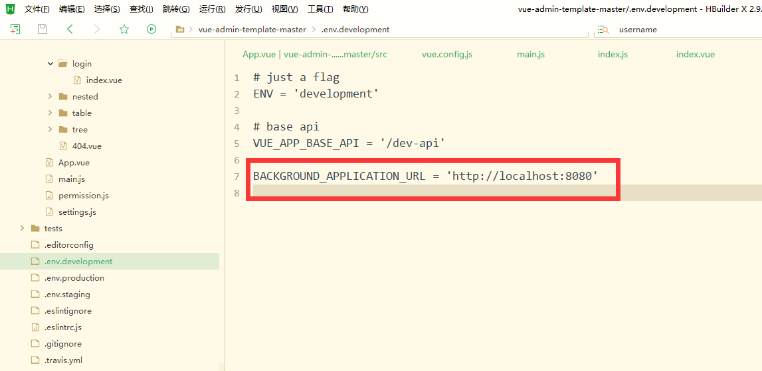Go back with the left arrow icon
The height and width of the screenshot is (371, 762).
70,29
